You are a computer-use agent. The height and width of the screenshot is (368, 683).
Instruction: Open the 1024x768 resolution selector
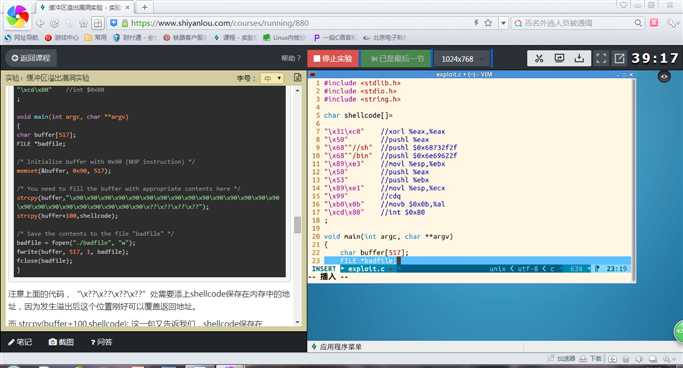462,59
